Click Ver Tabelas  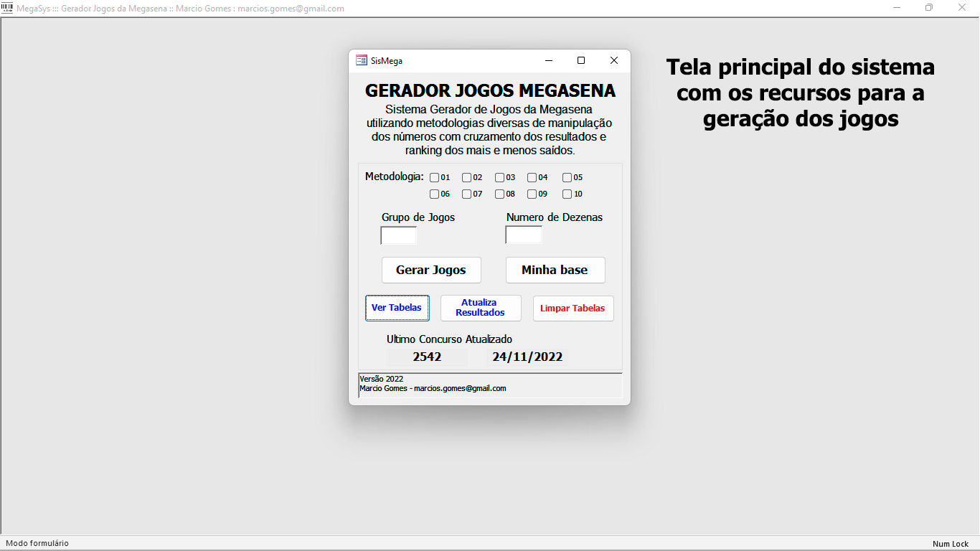[x=397, y=307]
